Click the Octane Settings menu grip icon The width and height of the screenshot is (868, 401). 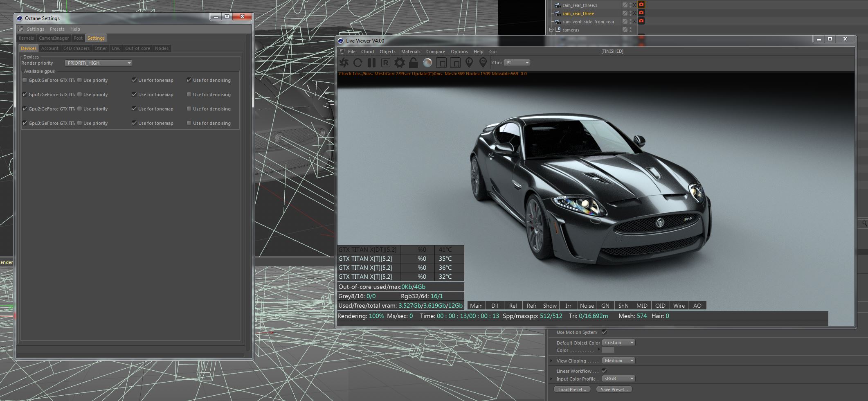[x=21, y=29]
